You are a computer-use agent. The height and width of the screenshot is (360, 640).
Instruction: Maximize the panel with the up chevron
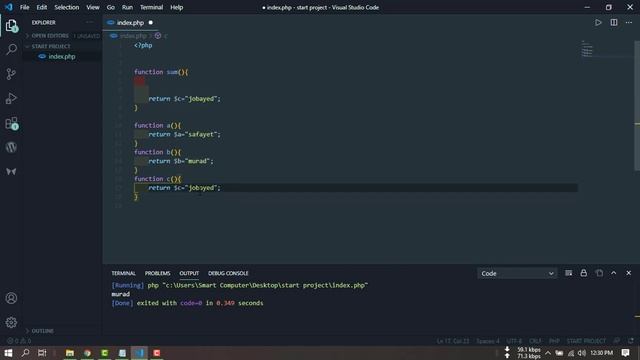tap(613, 273)
